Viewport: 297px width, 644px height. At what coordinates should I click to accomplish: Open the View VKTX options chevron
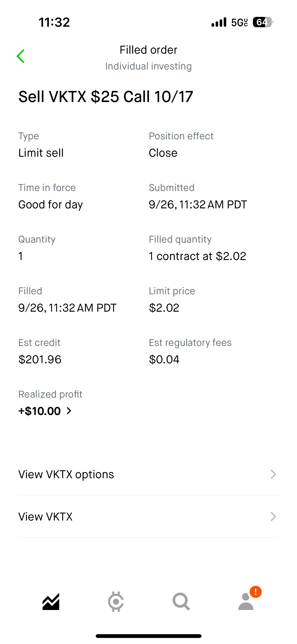273,474
